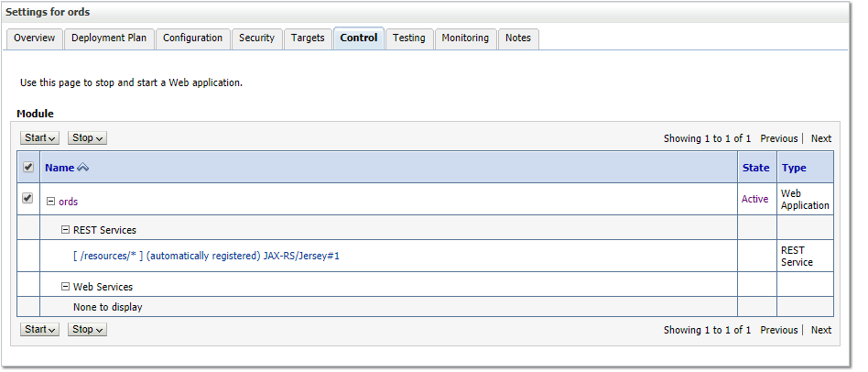Uncheck the ords row checkbox

point(28,199)
